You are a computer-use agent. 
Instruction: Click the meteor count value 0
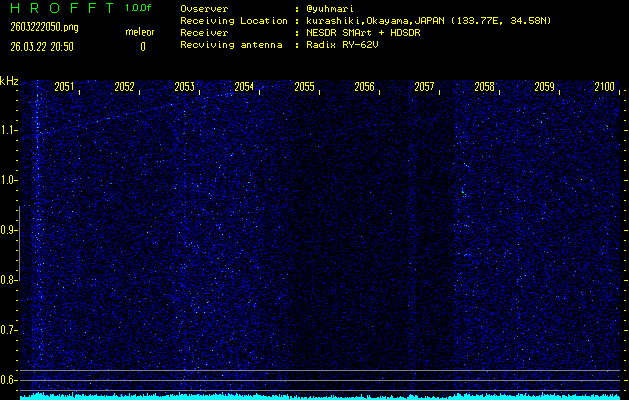[x=143, y=47]
